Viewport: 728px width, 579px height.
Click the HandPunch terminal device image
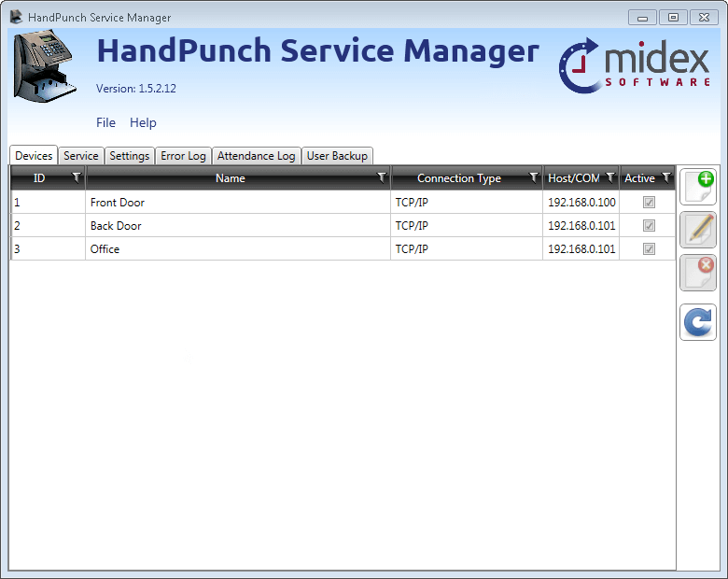[45, 64]
